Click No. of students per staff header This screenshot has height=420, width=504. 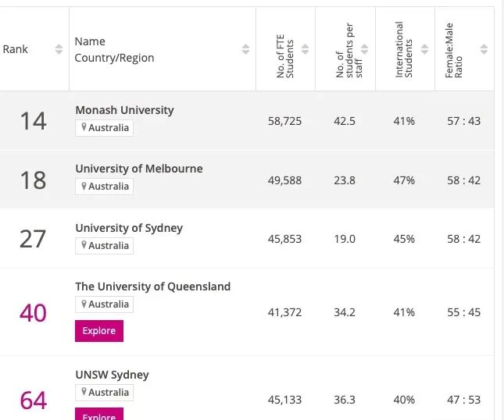349,51
